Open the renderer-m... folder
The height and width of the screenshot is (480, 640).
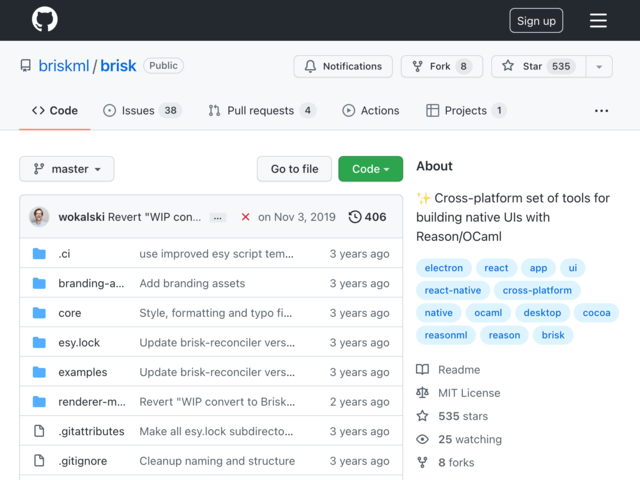tap(92, 402)
